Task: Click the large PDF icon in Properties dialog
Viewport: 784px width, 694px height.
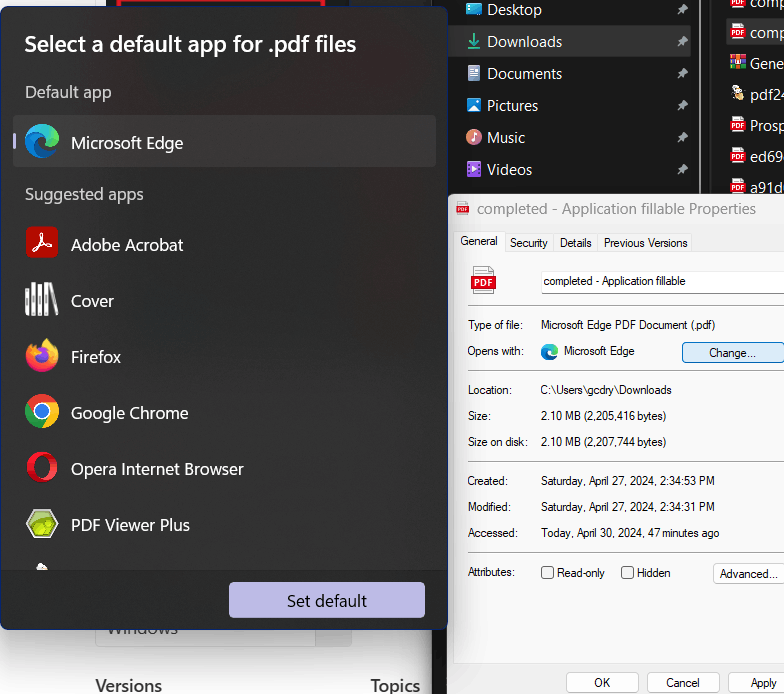Action: tap(483, 280)
